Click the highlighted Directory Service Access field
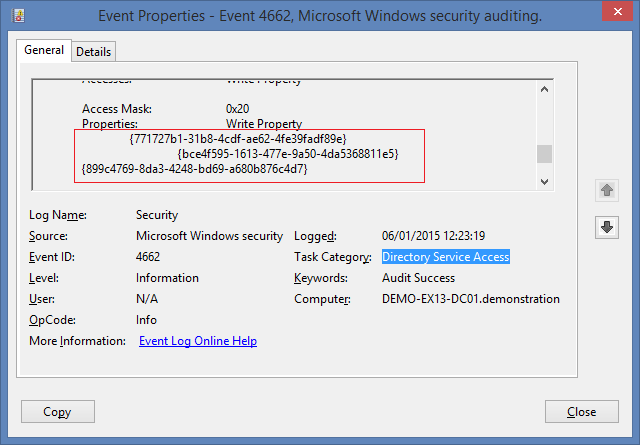 pyautogui.click(x=445, y=257)
